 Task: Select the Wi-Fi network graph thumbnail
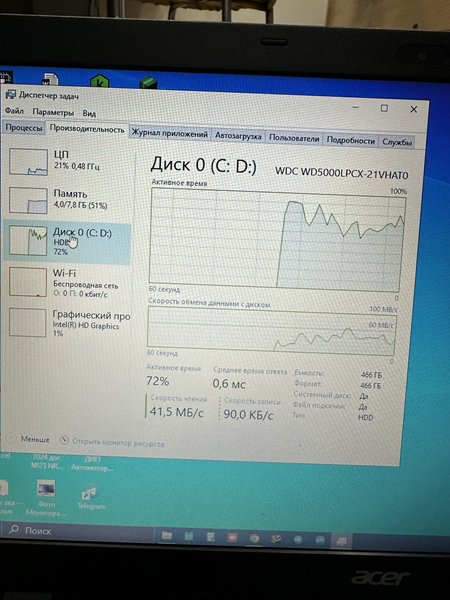[x=28, y=282]
